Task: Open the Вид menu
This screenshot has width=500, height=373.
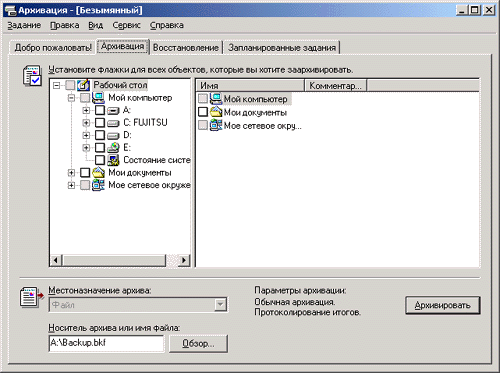Action: point(95,25)
